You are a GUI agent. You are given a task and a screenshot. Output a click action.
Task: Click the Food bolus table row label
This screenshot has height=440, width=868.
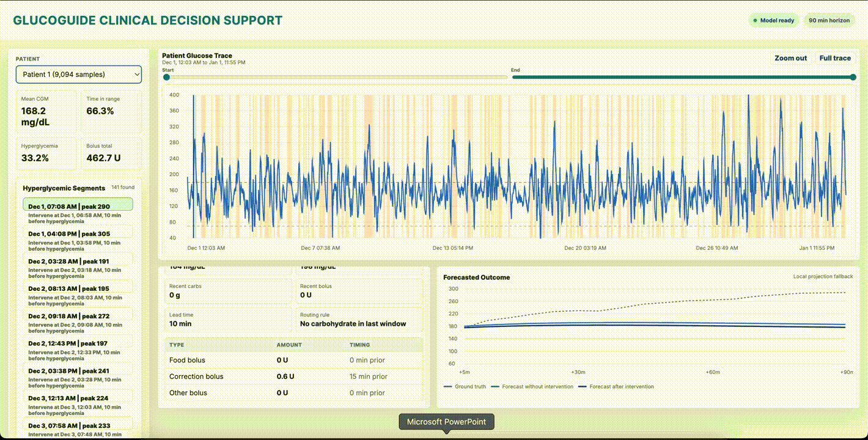pyautogui.click(x=187, y=360)
